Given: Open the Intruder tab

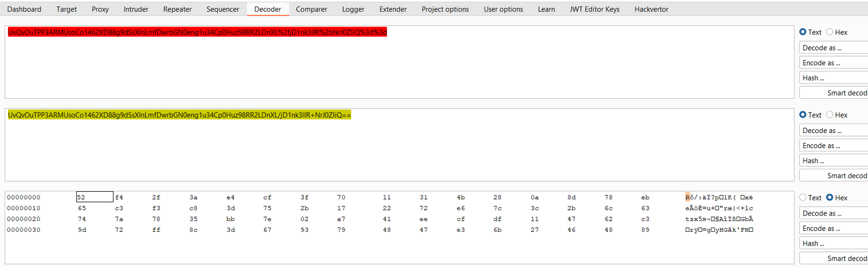Looking at the screenshot, I should pos(136,9).
